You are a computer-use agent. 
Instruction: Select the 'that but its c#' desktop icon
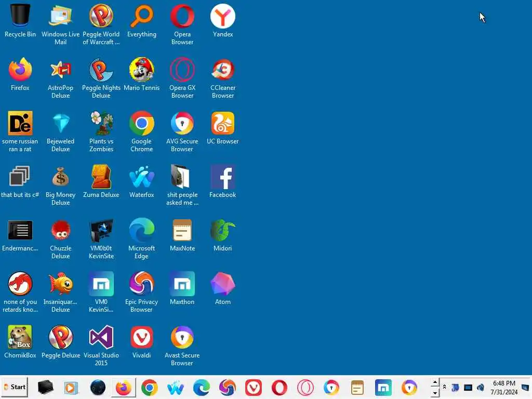pyautogui.click(x=20, y=181)
